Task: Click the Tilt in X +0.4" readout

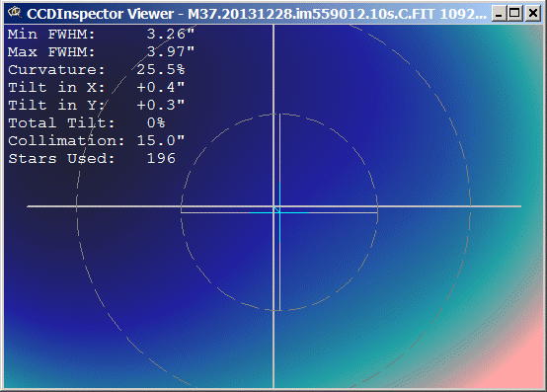Action: pyautogui.click(x=161, y=87)
